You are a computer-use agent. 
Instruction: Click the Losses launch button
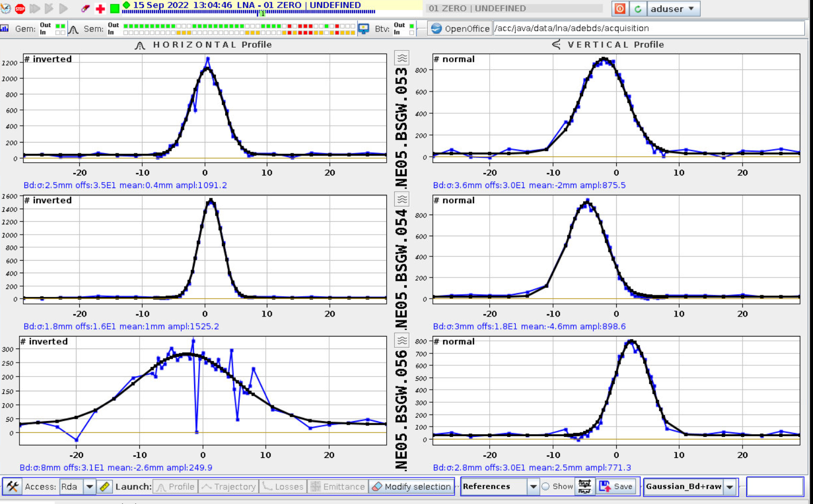pyautogui.click(x=283, y=487)
